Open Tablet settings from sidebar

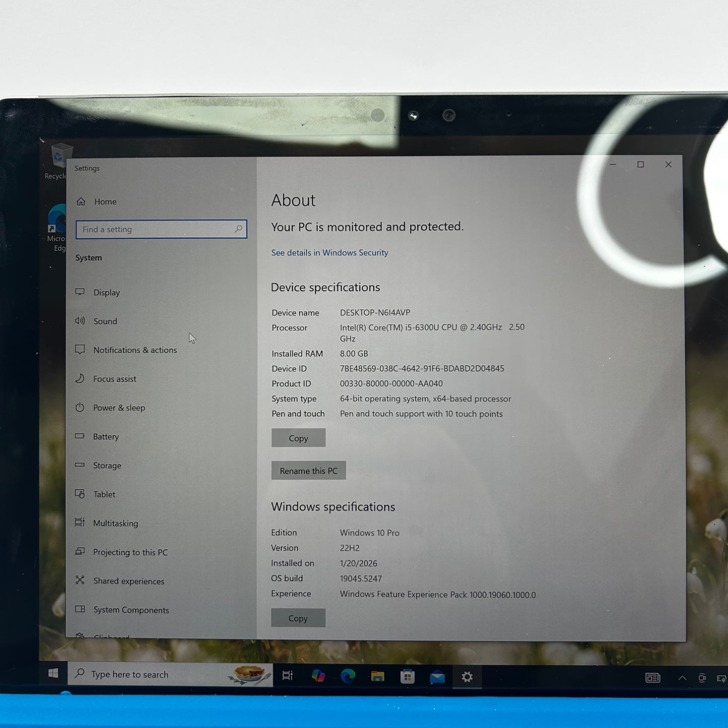tap(104, 494)
